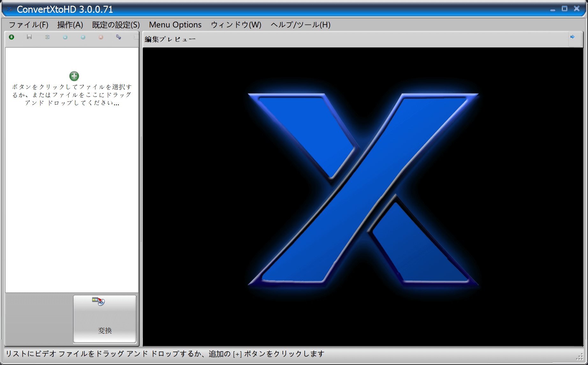
Task: Open the 操作(A) menu
Action: click(x=70, y=25)
